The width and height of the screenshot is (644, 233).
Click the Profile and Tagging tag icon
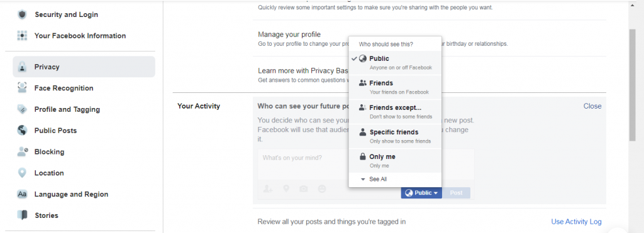coord(22,109)
